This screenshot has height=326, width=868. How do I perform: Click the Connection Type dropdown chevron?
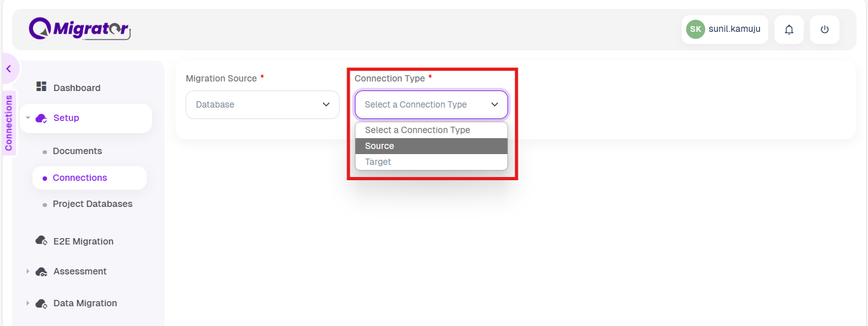point(495,104)
